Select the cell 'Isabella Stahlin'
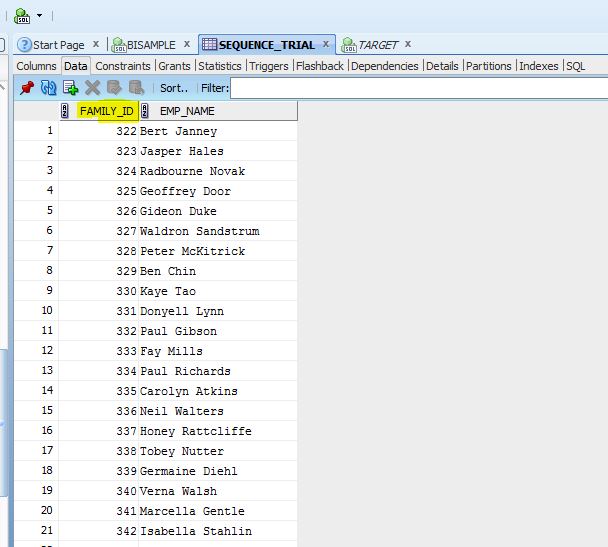This screenshot has height=547, width=608. (x=218, y=531)
